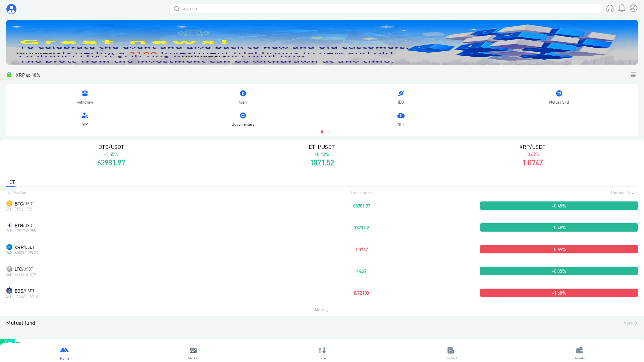Go to Assets in bottom navigation
Screen dimensions: 644x362
pos(580,353)
